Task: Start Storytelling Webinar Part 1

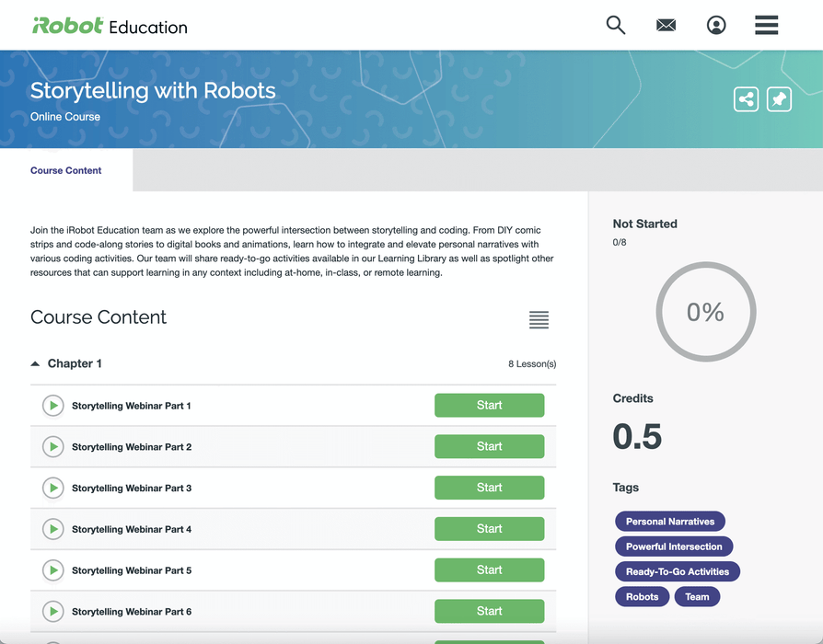Action: click(489, 405)
